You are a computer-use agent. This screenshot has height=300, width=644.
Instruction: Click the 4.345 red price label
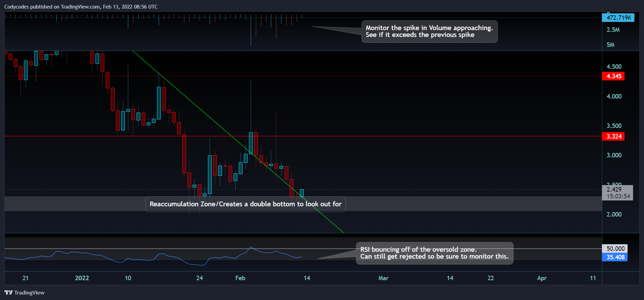(x=613, y=76)
